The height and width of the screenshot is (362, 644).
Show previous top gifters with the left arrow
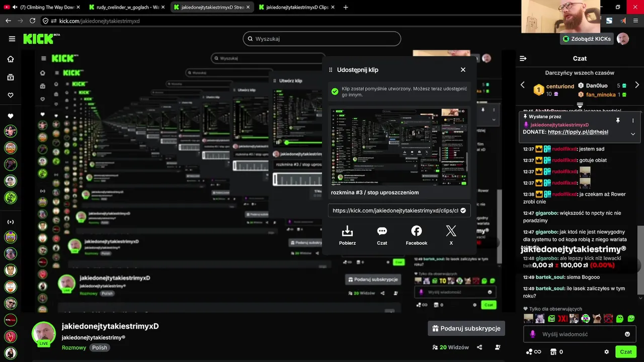522,85
